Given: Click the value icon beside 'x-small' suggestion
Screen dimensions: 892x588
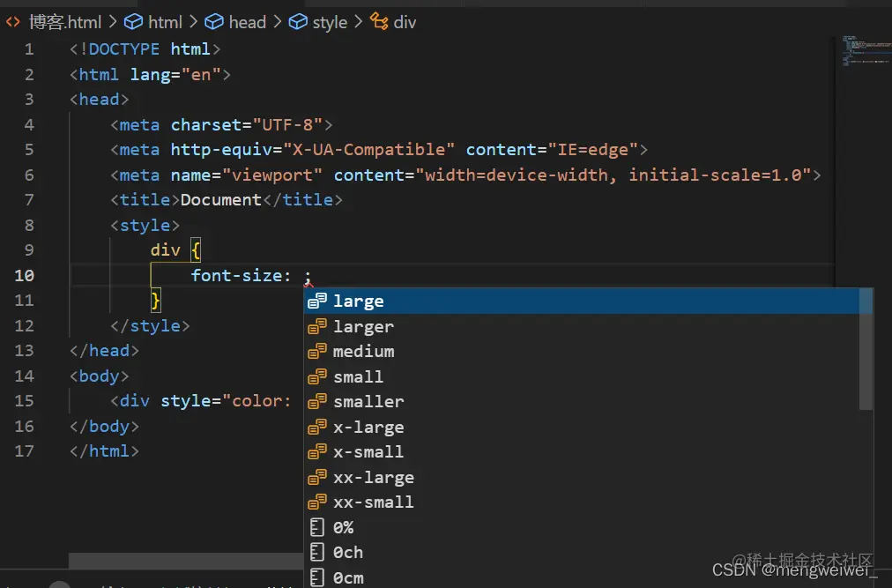Looking at the screenshot, I should tap(317, 451).
